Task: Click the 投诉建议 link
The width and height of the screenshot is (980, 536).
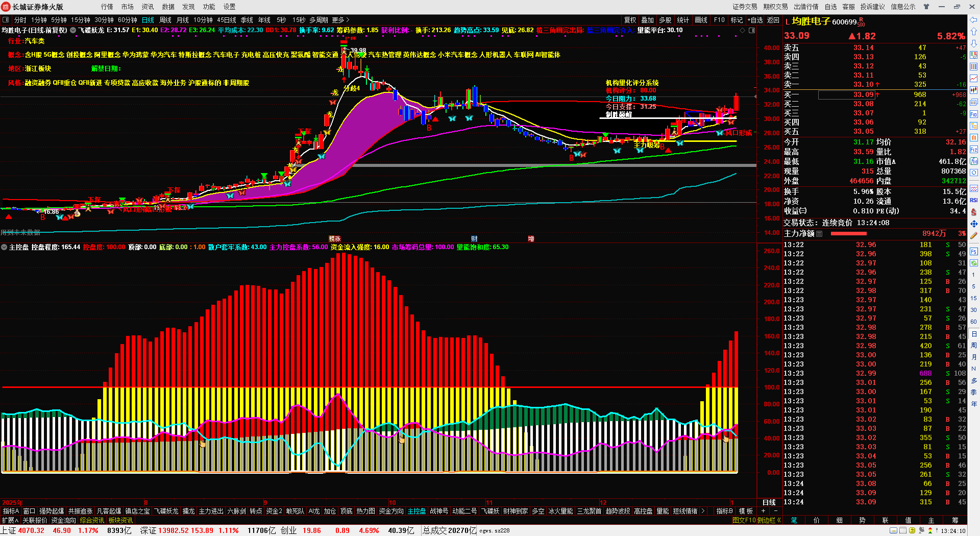Action: click(873, 7)
